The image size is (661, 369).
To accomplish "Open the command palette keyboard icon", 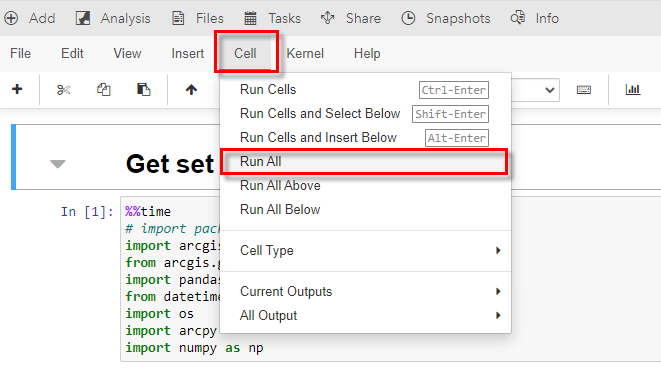I will 584,89.
